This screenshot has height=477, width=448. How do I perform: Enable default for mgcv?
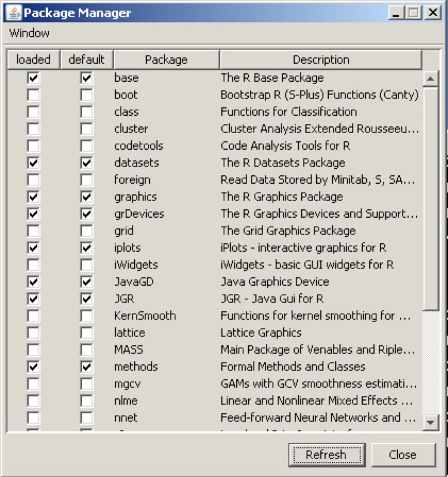pyautogui.click(x=86, y=384)
